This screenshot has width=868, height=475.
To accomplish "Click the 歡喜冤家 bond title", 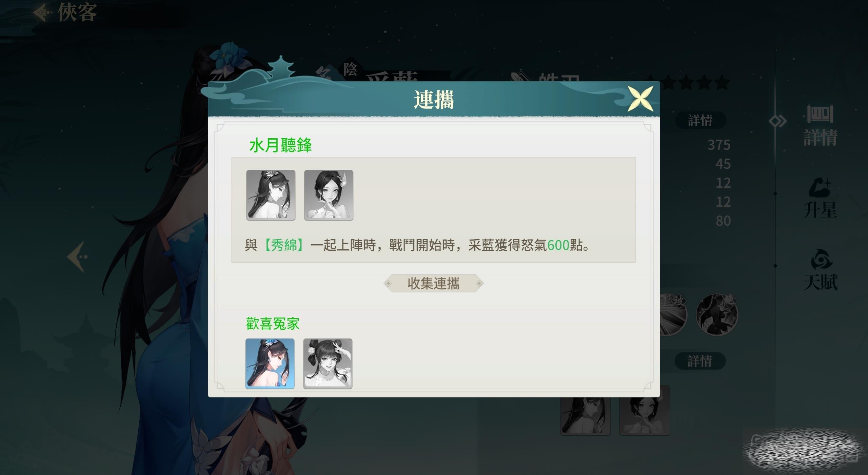I will coord(273,324).
